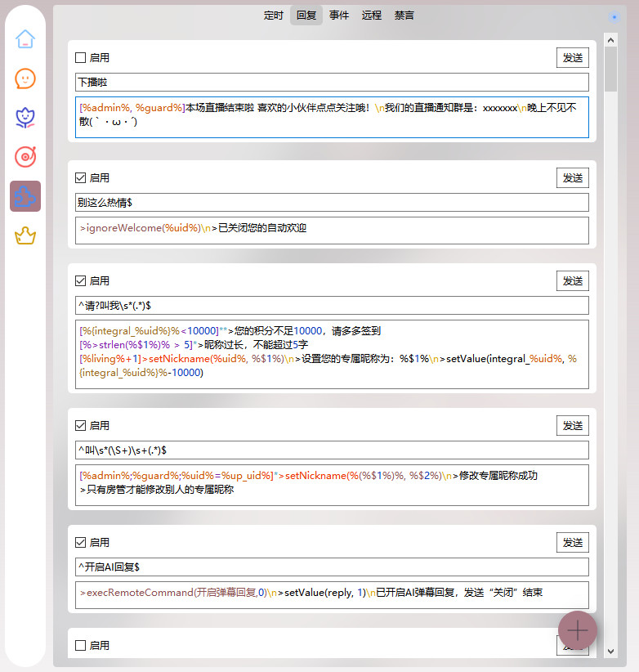639x672 pixels.
Task: Click the scrollbar up arrow
Action: [x=610, y=40]
